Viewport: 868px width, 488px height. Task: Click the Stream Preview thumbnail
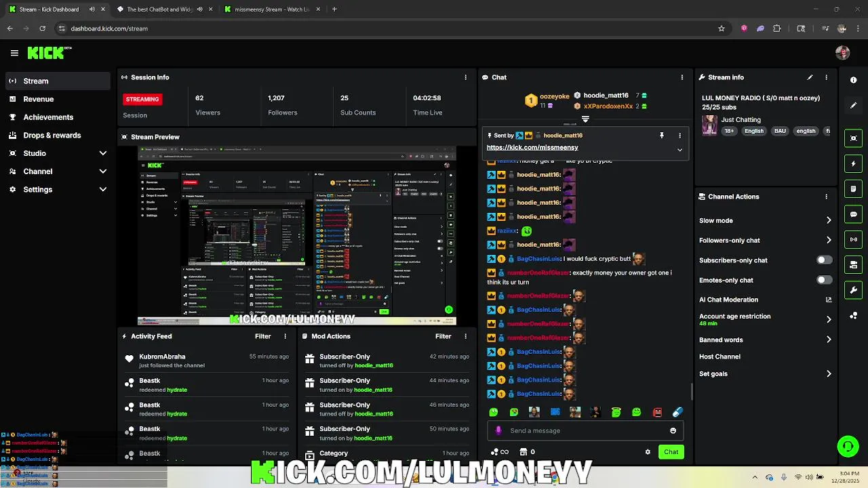pyautogui.click(x=297, y=236)
